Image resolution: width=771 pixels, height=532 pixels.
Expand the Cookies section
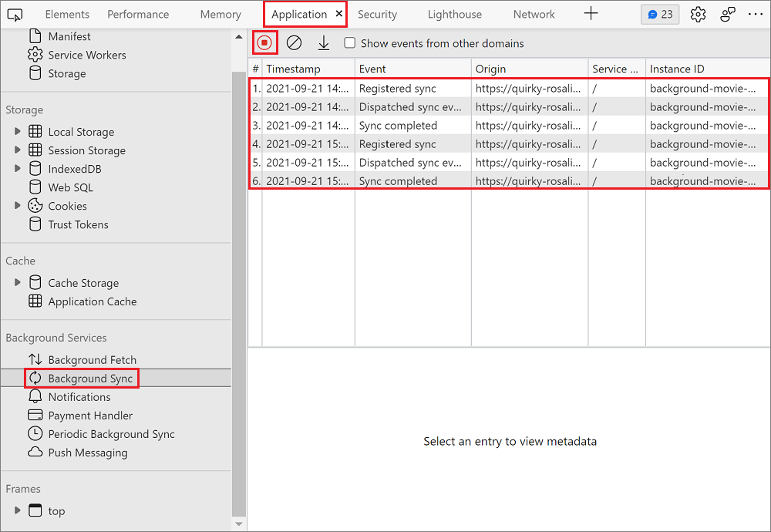18,205
